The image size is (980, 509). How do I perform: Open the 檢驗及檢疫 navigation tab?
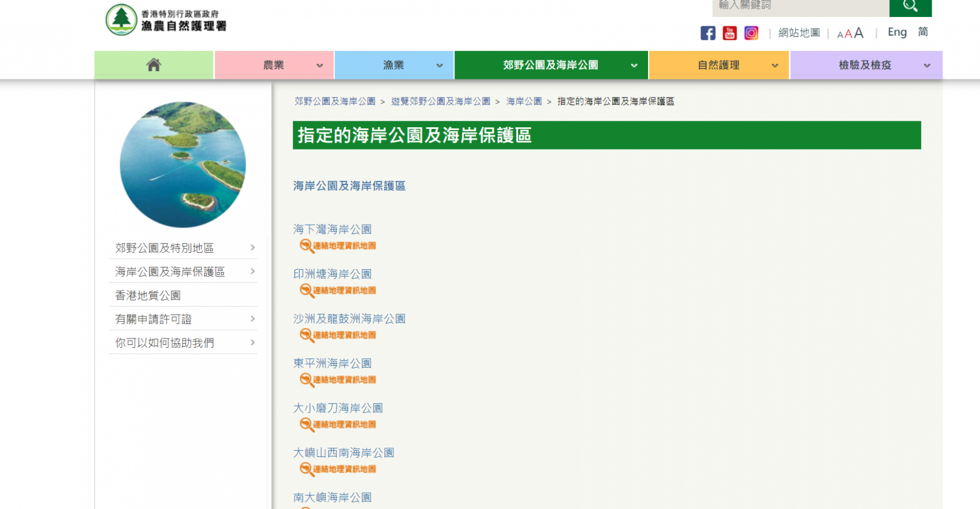tap(865, 65)
